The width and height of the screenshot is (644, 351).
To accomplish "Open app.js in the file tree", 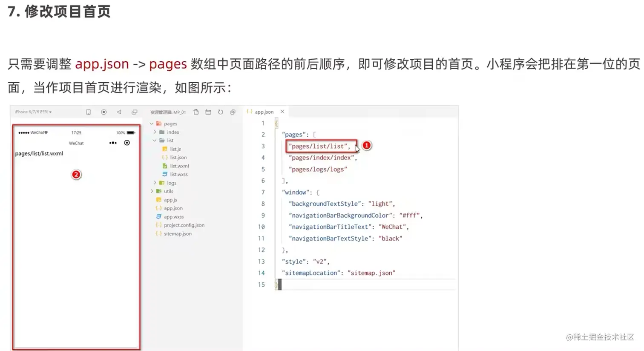I will (x=170, y=200).
